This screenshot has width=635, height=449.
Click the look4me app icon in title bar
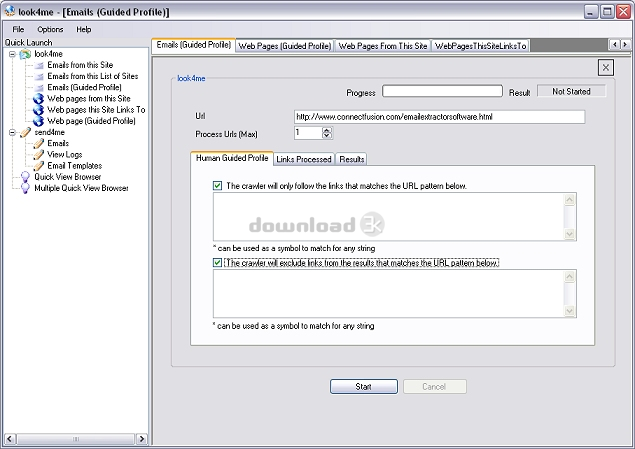pos(9,11)
